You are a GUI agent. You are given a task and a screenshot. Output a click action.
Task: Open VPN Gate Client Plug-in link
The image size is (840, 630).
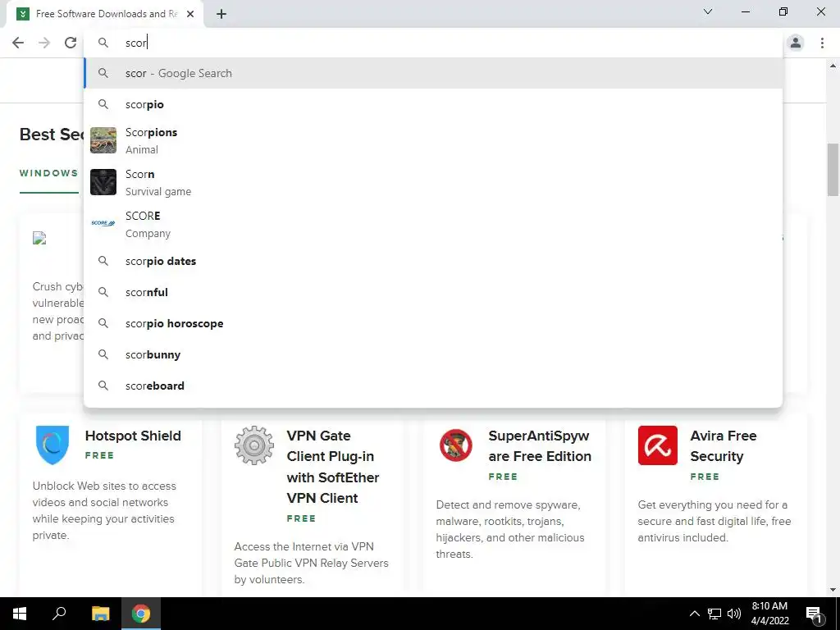pyautogui.click(x=333, y=467)
